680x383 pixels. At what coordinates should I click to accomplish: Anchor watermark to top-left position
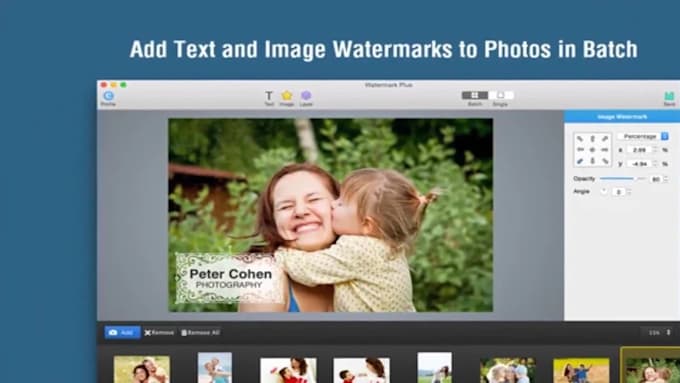[580, 139]
